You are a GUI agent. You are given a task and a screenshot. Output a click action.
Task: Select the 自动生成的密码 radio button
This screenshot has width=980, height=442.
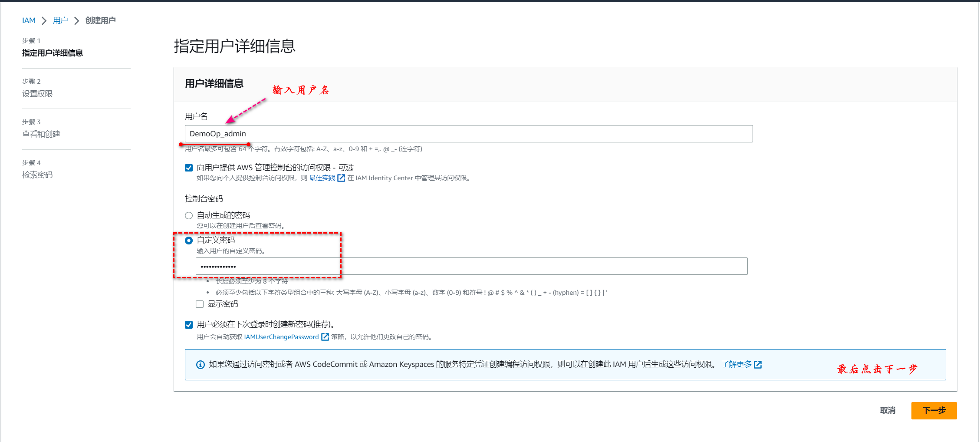pyautogui.click(x=189, y=215)
